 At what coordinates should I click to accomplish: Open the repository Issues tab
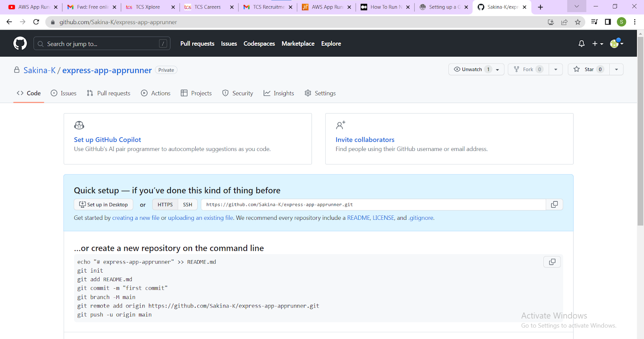click(64, 93)
